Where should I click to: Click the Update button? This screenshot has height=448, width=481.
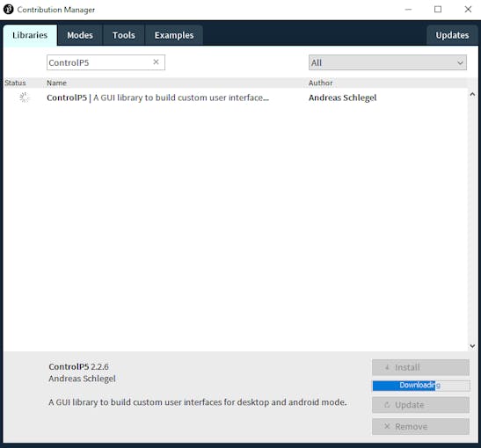pos(420,405)
